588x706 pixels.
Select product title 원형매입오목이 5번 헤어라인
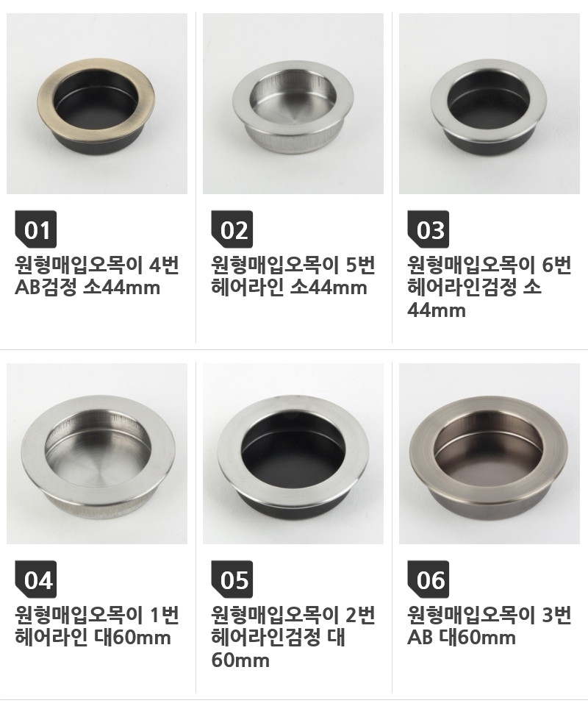(293, 276)
